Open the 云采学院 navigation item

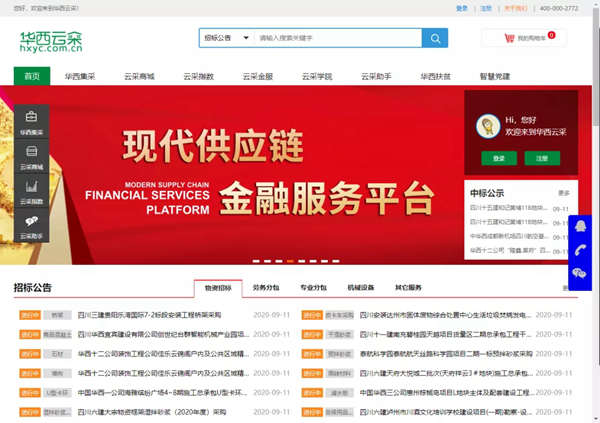[317, 76]
